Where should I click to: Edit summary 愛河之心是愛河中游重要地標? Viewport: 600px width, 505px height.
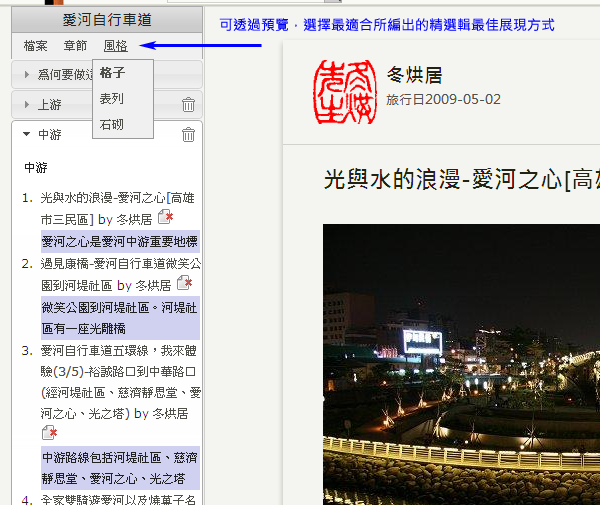pos(119,241)
